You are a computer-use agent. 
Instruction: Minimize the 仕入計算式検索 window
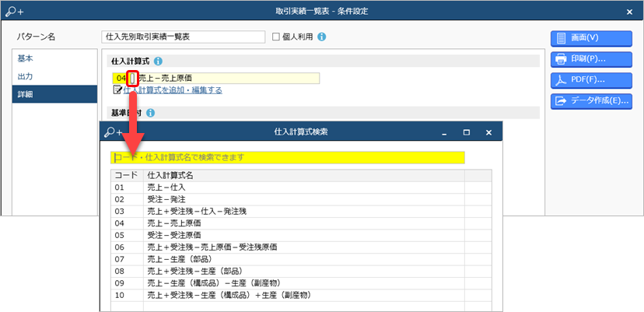click(444, 133)
